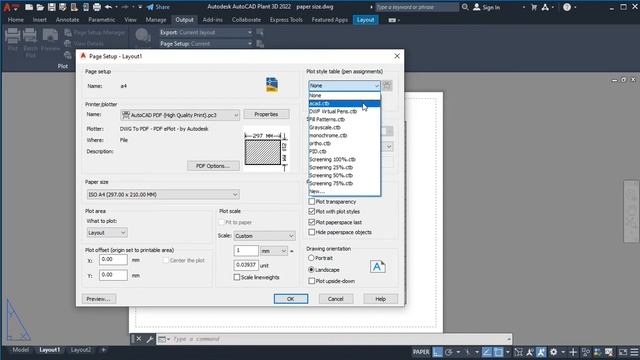Add a new layout with plus tab icon
640x360 pixels.
(103, 350)
